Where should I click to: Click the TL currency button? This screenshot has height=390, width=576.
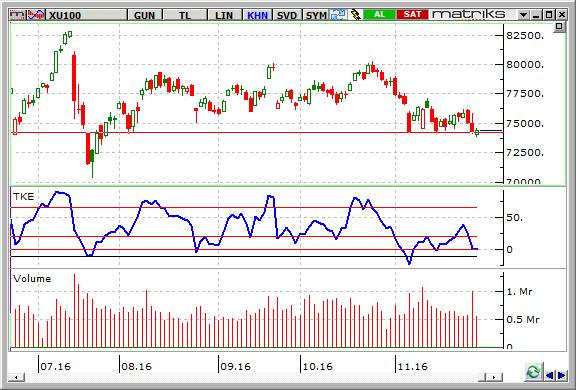point(185,15)
